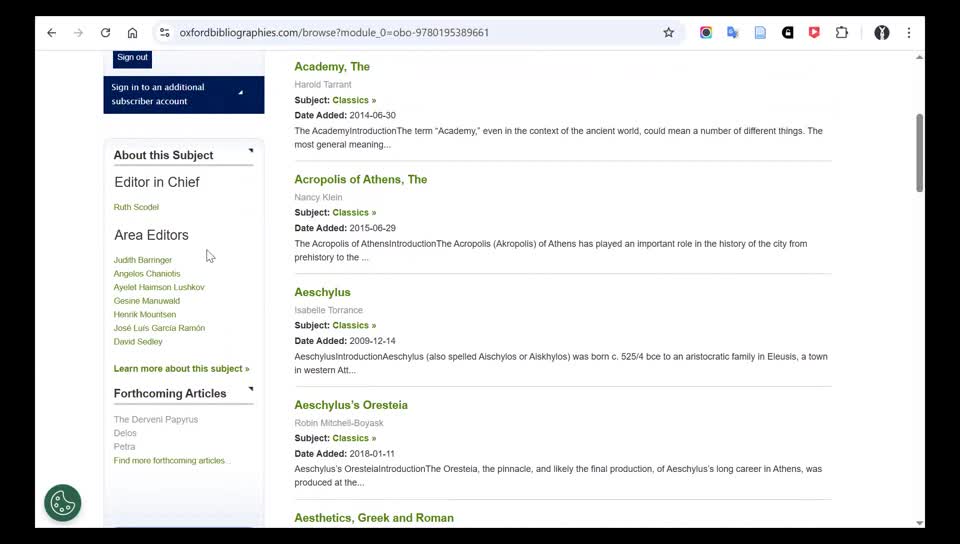Click author name Isabelle Torrance
The width and height of the screenshot is (960, 544).
click(x=328, y=310)
